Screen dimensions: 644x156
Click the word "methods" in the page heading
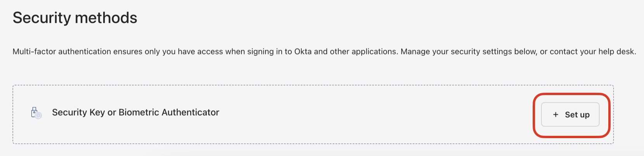click(106, 18)
